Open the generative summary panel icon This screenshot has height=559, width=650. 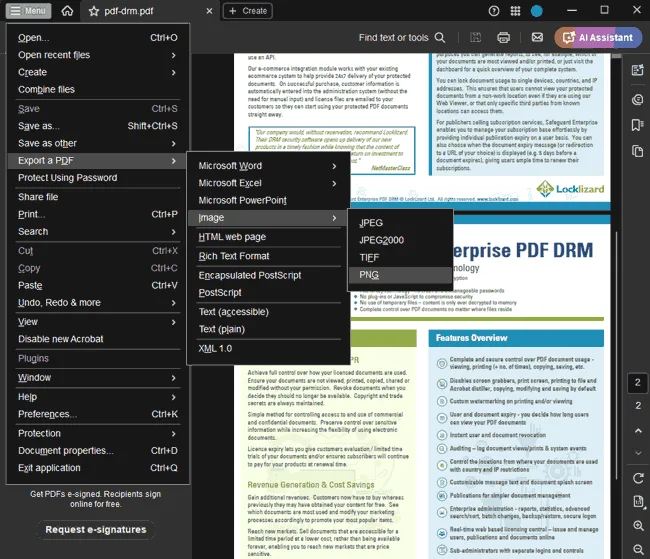coord(638,70)
